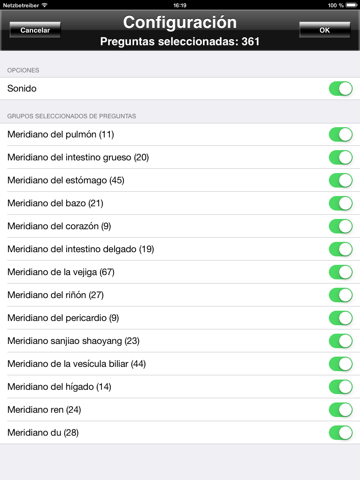The image size is (360, 480).
Task: Disable Meridiano del pulmón (11) toggle
Action: click(x=341, y=135)
